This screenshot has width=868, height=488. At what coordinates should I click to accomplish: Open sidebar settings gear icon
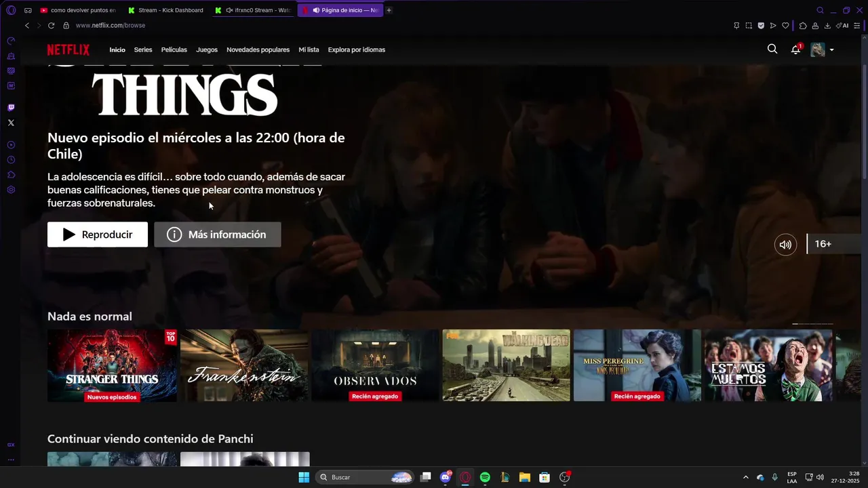pyautogui.click(x=11, y=190)
